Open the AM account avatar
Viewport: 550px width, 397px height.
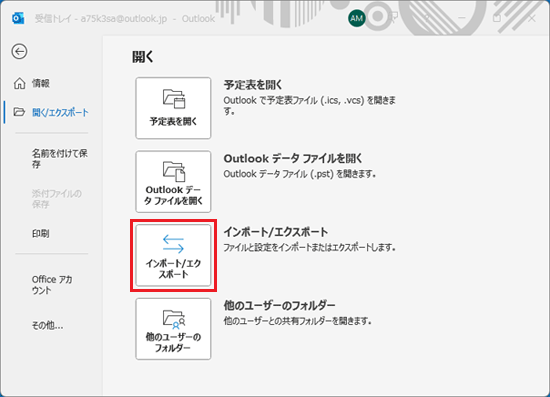click(x=357, y=18)
